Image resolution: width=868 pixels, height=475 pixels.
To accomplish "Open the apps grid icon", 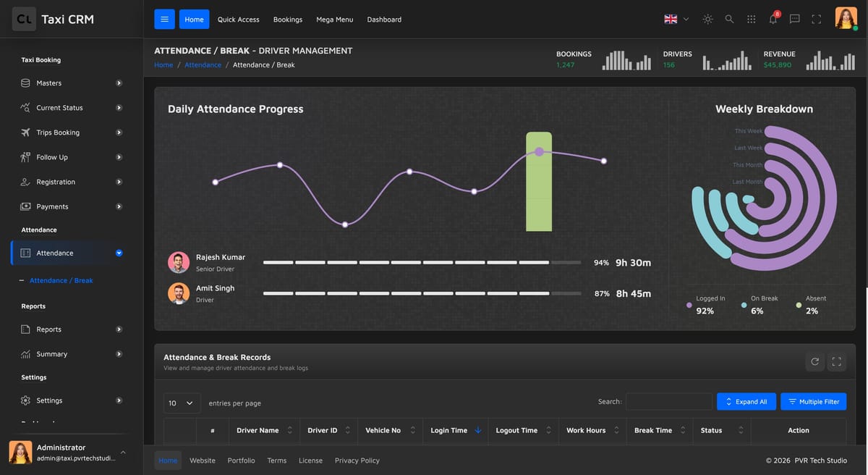I will click(x=751, y=20).
